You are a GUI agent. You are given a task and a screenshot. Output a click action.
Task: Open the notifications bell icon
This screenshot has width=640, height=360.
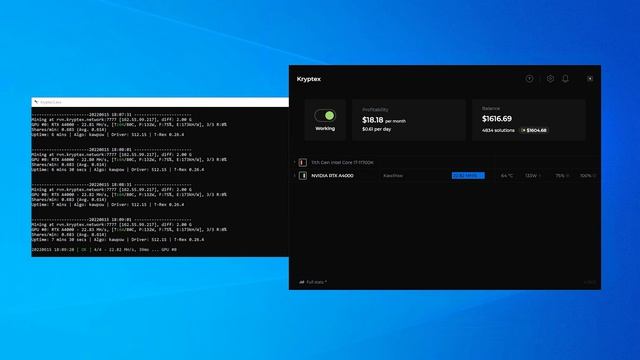click(565, 78)
